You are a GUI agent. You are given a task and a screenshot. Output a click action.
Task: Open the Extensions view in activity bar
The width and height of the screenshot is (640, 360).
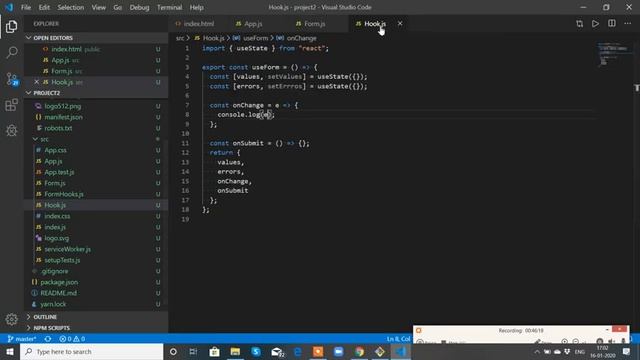point(11,105)
